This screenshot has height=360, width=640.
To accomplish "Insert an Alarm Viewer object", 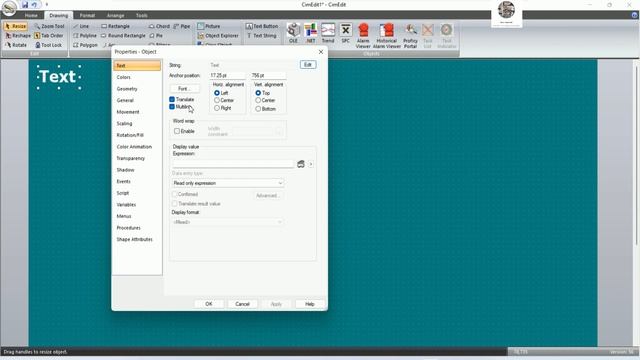I will (x=363, y=36).
